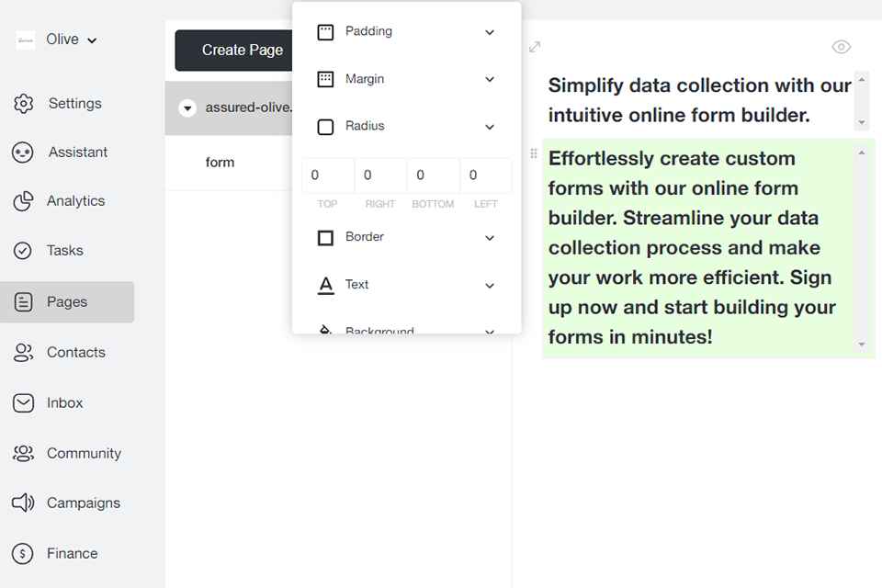
Task: Select the Settings gear in the sidebar
Action: pyautogui.click(x=23, y=103)
